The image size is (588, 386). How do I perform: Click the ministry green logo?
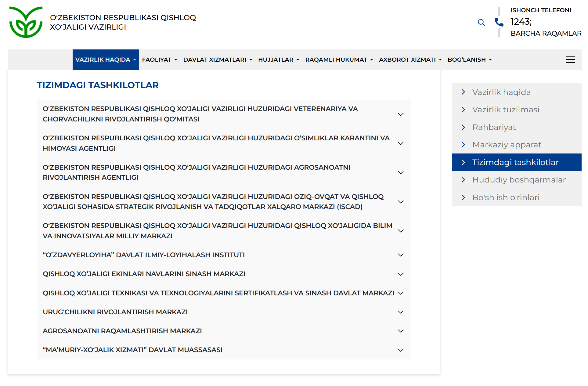[x=26, y=22]
